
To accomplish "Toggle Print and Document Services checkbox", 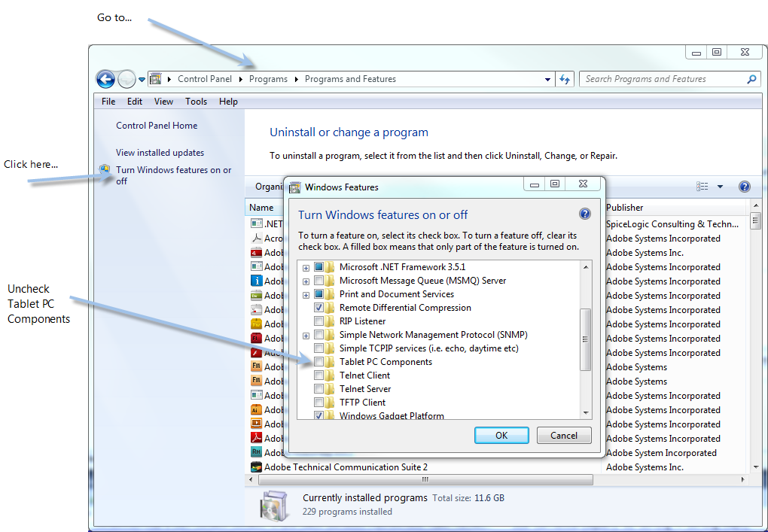I will (318, 294).
